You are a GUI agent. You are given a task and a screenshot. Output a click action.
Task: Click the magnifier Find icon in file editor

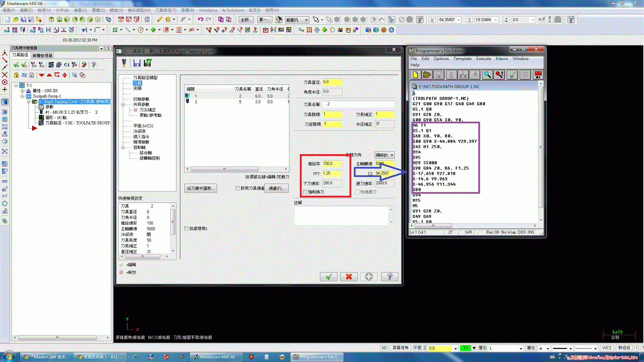[487, 75]
